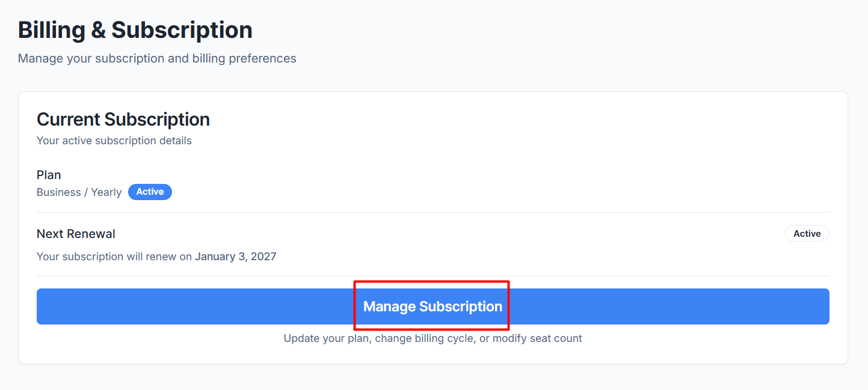Click the January 3, 2027 renewal date
This screenshot has height=390, width=868.
point(236,257)
